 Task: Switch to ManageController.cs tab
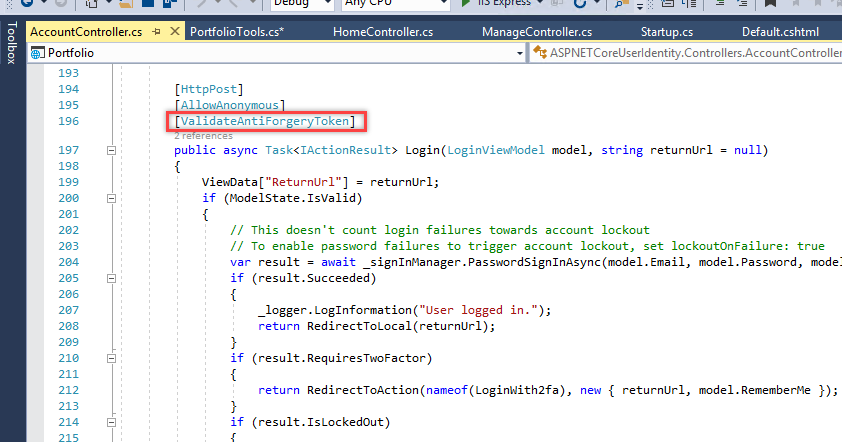[x=537, y=32]
